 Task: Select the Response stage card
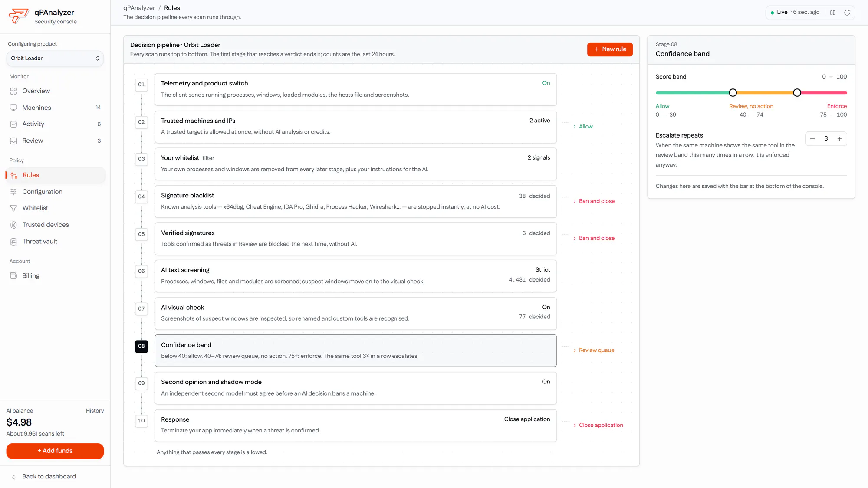(x=355, y=426)
